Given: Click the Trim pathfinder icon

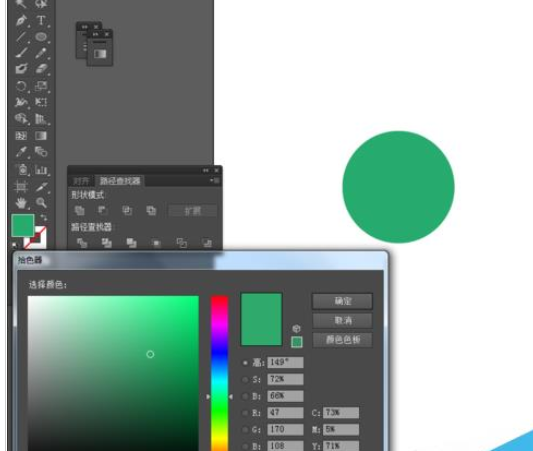Looking at the screenshot, I should point(106,243).
